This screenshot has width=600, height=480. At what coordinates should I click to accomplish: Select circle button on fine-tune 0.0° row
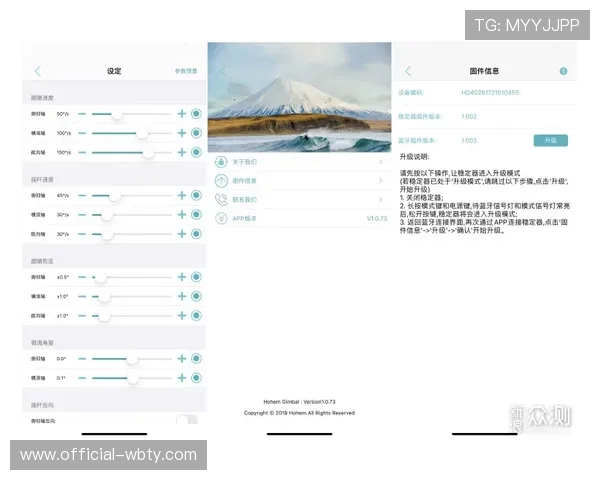click(196, 359)
